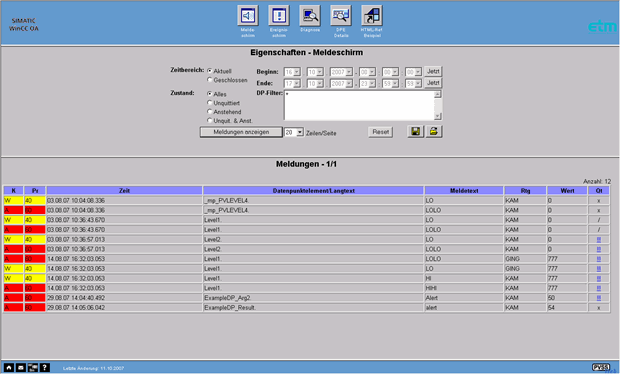Select the ExampleDP_Result. cell
This screenshot has width=620, height=374.
click(314, 308)
